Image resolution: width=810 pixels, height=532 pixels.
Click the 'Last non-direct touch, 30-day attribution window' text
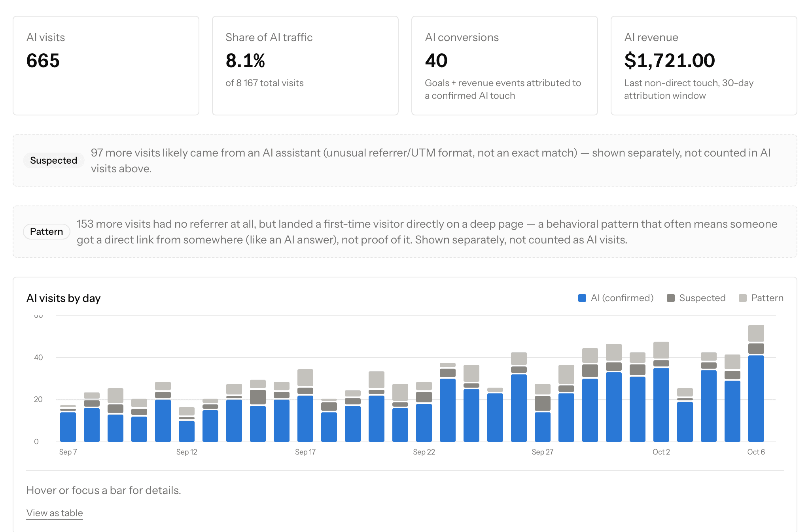[689, 89]
